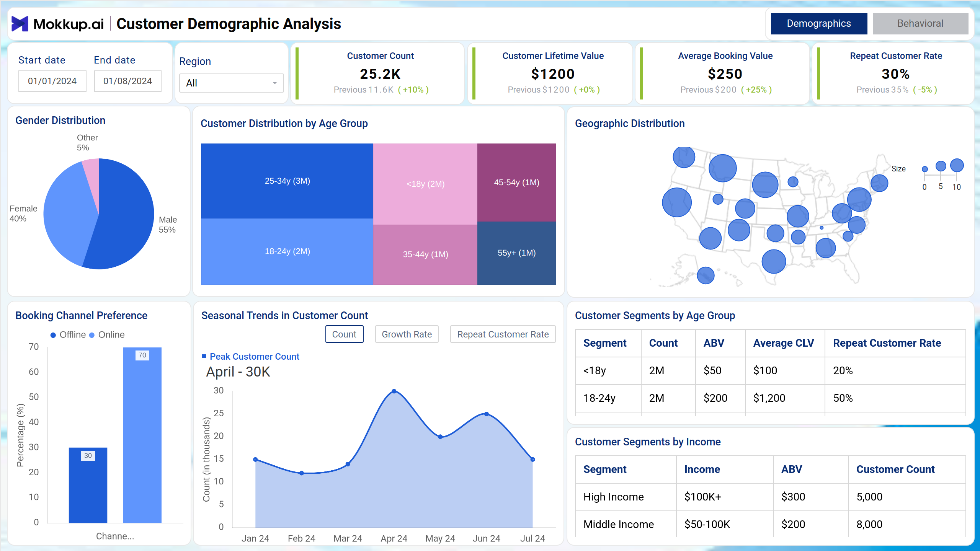Select the 45-54y (1M) treemap tile
This screenshot has height=551, width=980.
point(516,183)
